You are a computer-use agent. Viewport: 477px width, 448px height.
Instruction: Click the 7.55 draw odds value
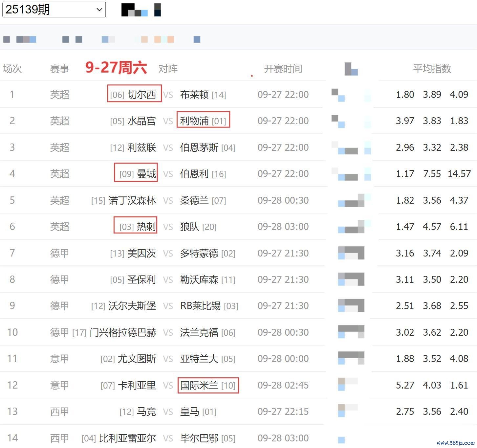click(432, 173)
